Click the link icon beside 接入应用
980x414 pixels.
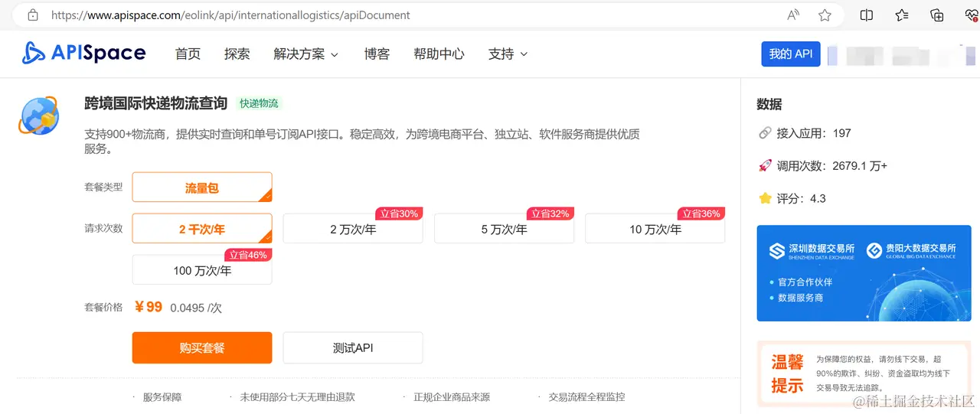coord(764,133)
